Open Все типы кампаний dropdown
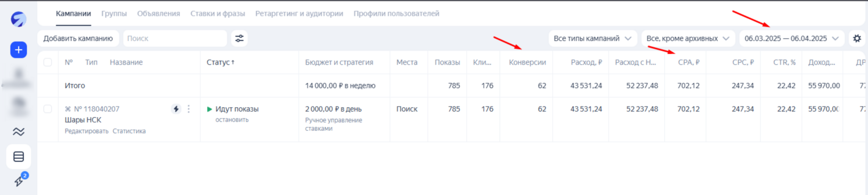Image resolution: width=868 pixels, height=195 pixels. tap(593, 38)
